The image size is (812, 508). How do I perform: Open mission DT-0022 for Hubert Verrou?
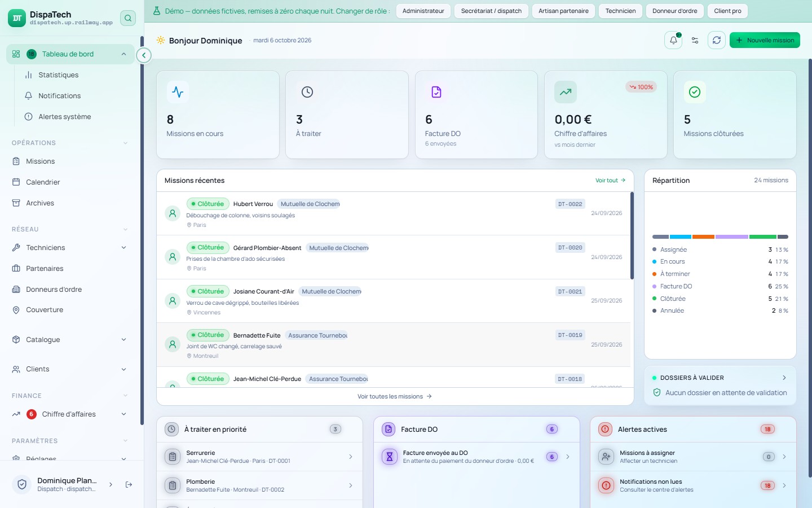click(393, 213)
